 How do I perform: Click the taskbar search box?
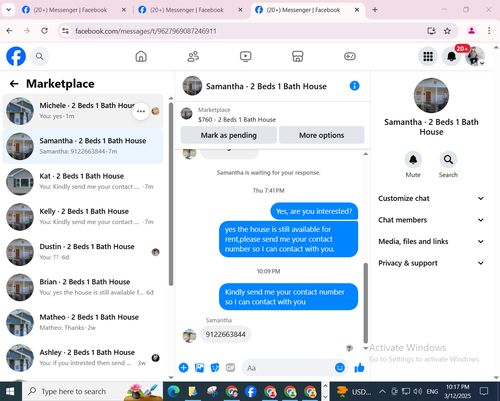(x=92, y=391)
